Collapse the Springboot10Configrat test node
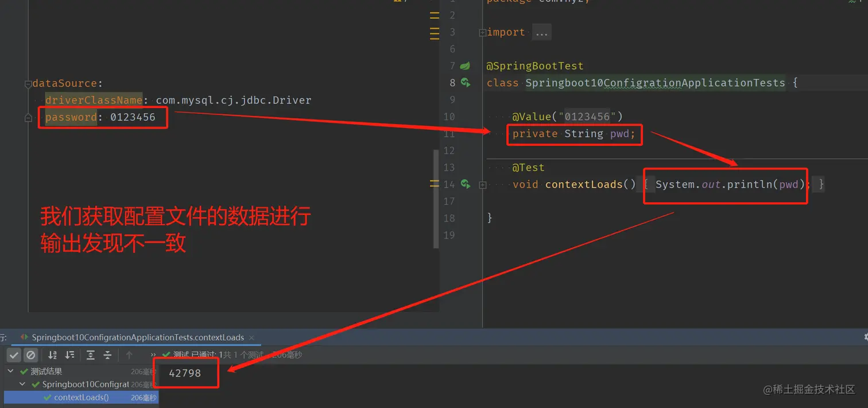The width and height of the screenshot is (868, 408). 22,384
